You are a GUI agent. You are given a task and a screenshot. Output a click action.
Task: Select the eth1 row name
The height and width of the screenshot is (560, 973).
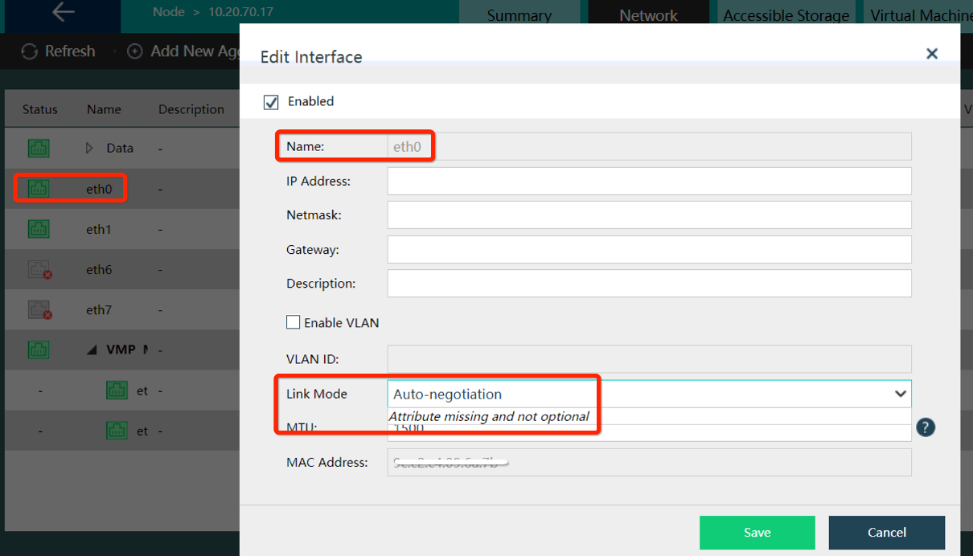click(98, 229)
